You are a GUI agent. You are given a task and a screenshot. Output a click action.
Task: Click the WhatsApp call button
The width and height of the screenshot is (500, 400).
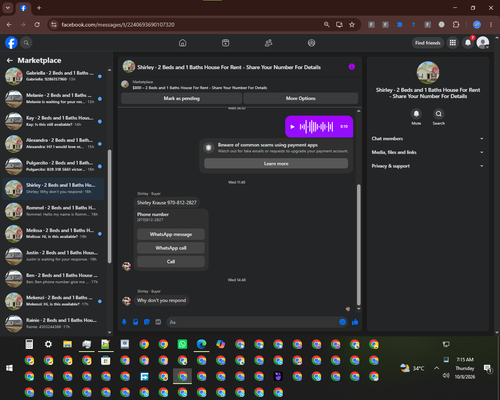(x=171, y=248)
